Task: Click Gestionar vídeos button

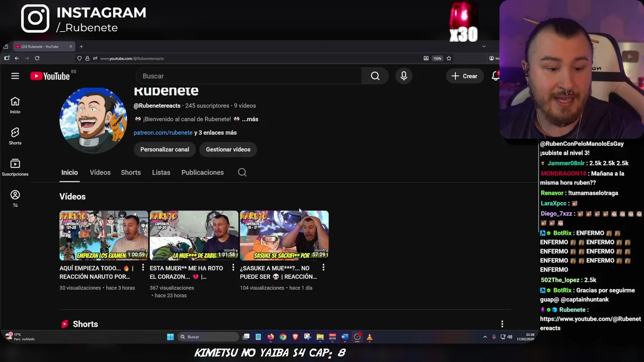Action: click(228, 149)
